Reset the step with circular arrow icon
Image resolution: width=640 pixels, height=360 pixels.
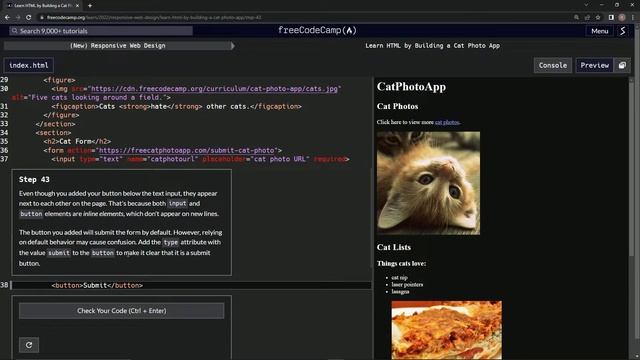pos(29,345)
